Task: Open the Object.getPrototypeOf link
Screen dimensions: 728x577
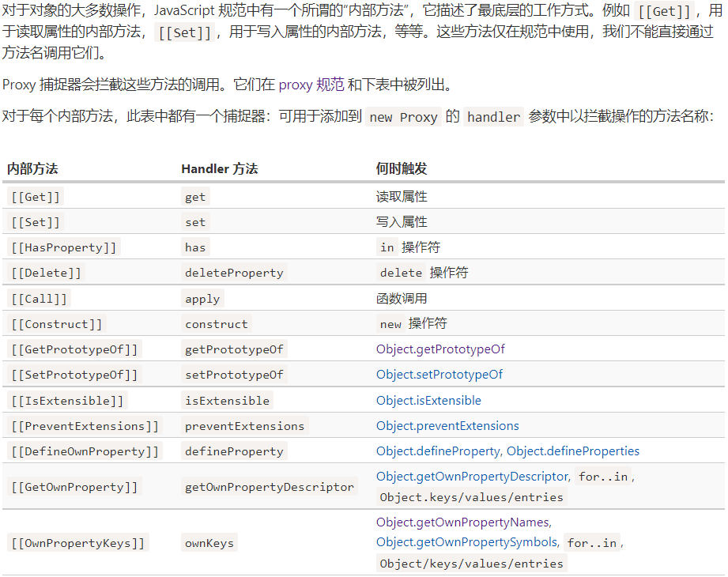Action: click(x=440, y=349)
